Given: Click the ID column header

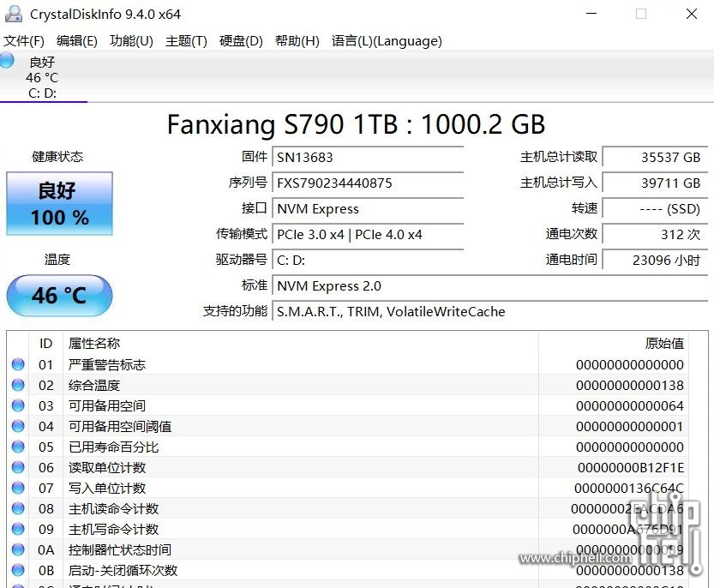Looking at the screenshot, I should click(45, 344).
